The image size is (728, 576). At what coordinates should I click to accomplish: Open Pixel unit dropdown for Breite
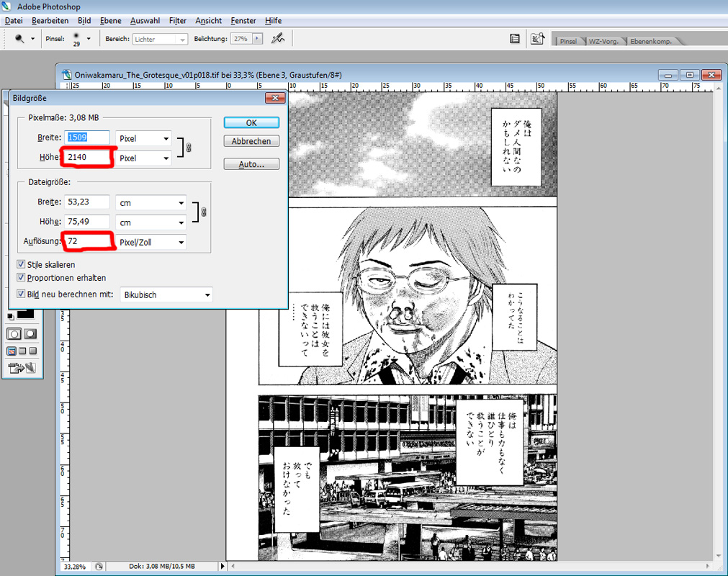click(x=144, y=138)
